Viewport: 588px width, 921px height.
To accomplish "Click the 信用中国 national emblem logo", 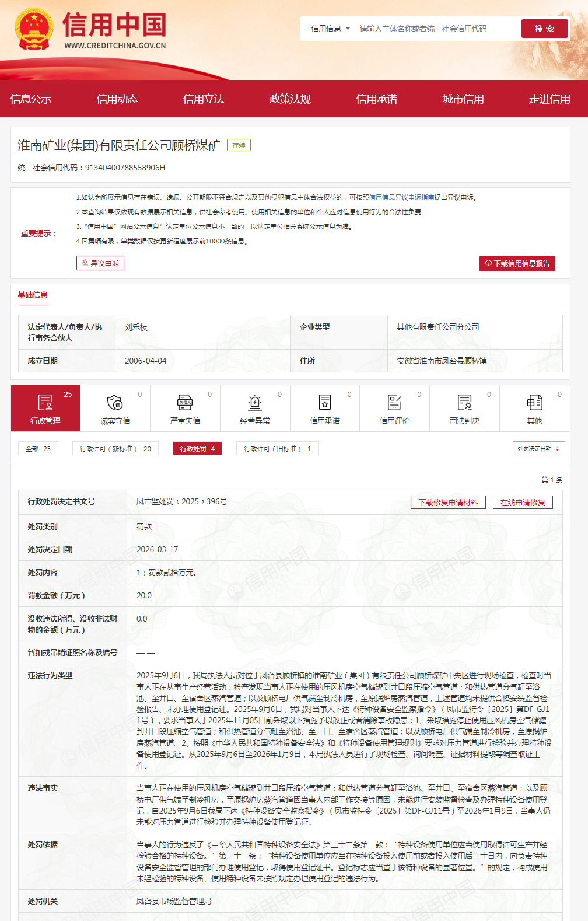I will point(34,29).
